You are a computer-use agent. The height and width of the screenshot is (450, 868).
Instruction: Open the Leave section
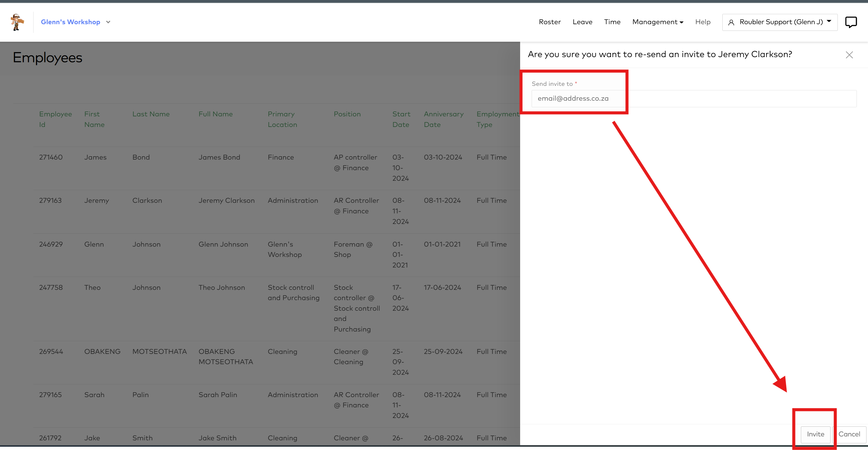[x=583, y=22]
